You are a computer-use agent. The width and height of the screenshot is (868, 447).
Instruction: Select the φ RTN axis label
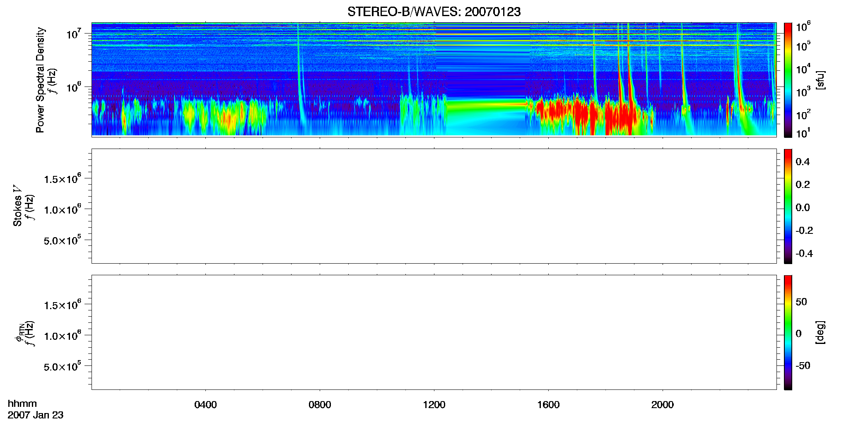pyautogui.click(x=19, y=332)
